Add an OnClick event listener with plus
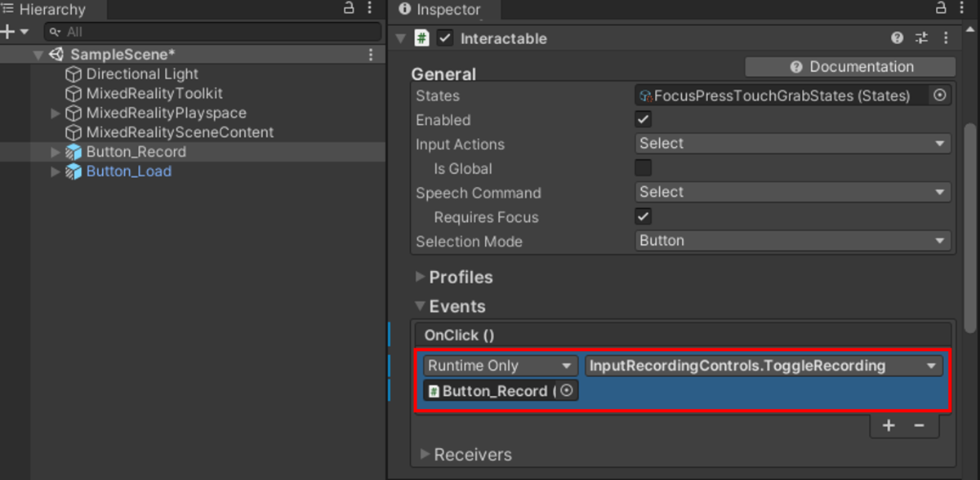The height and width of the screenshot is (480, 980). pos(889,425)
